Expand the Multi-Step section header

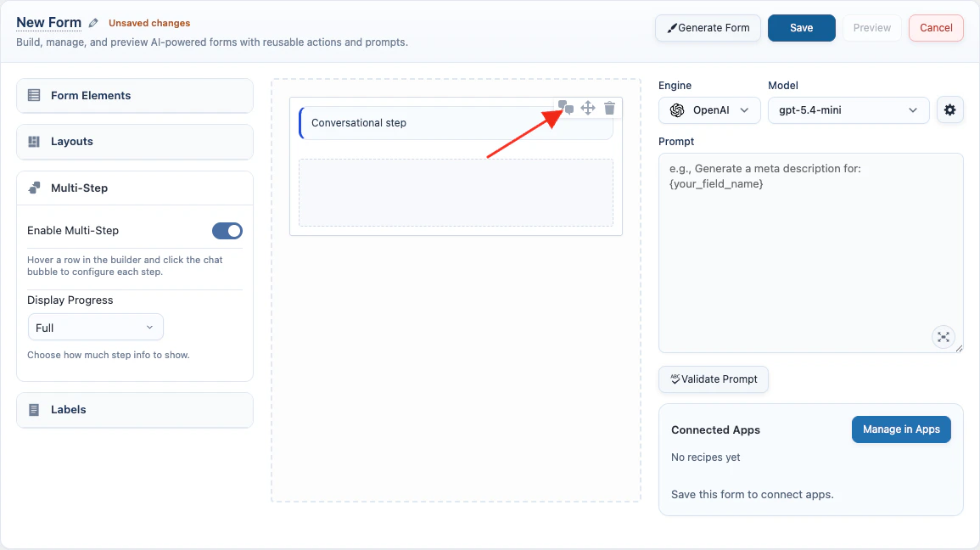coord(134,188)
